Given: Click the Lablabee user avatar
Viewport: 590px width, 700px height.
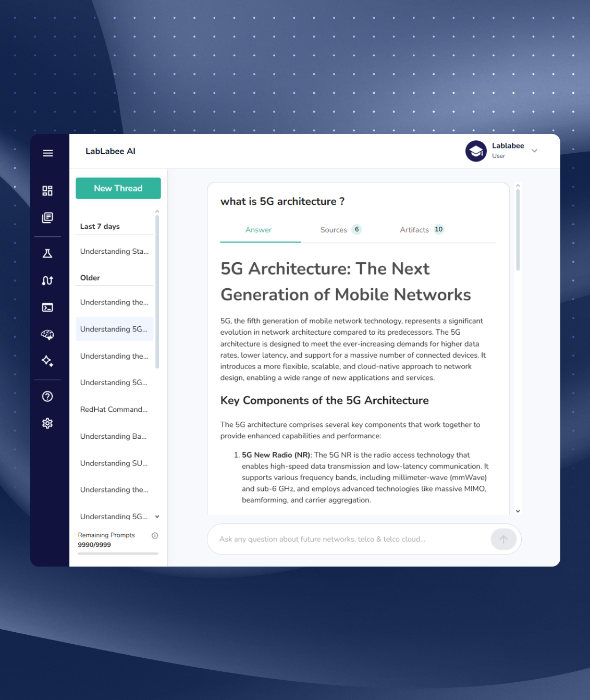Looking at the screenshot, I should coord(476,151).
